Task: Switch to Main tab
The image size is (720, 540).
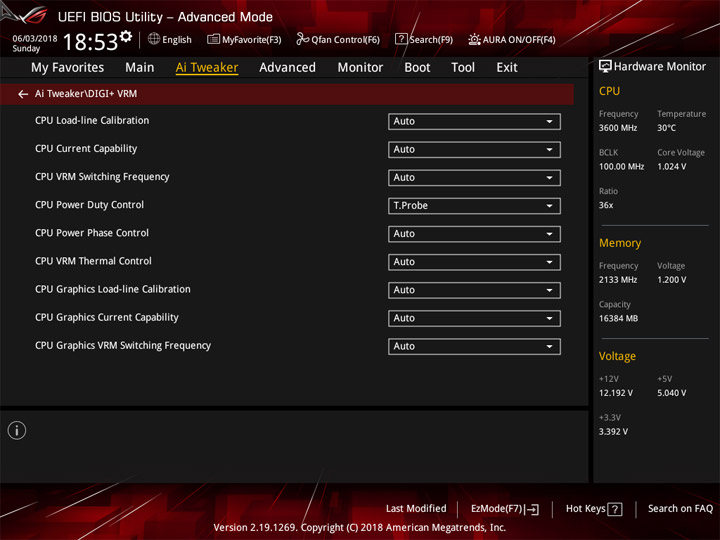Action: [140, 68]
